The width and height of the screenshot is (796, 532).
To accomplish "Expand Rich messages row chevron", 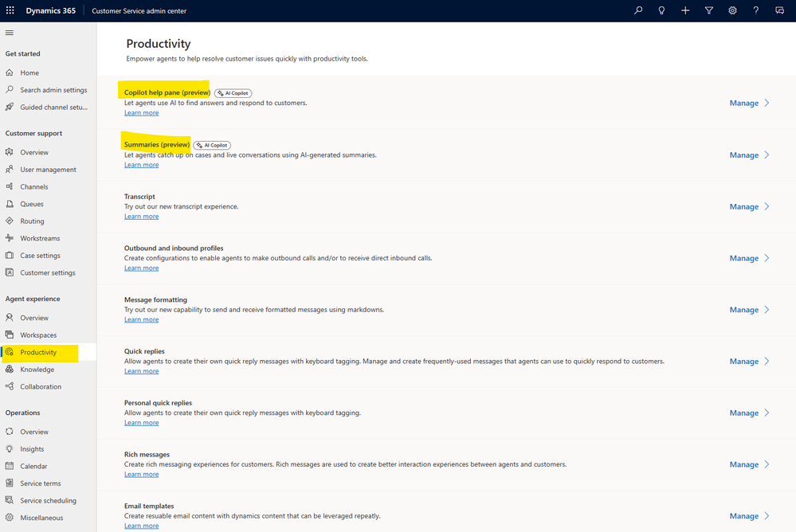I will pyautogui.click(x=767, y=464).
